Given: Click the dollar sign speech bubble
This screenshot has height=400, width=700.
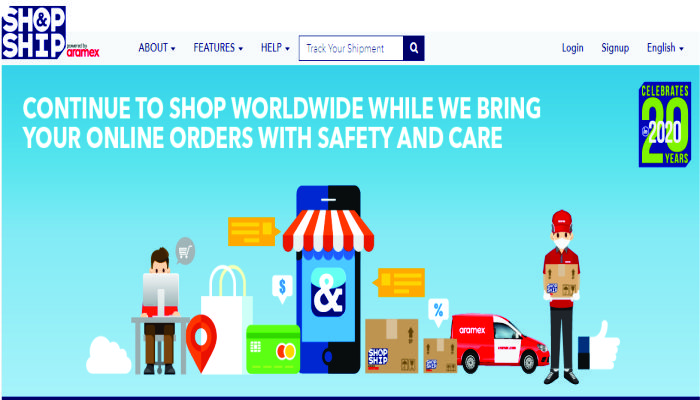Looking at the screenshot, I should click(282, 288).
